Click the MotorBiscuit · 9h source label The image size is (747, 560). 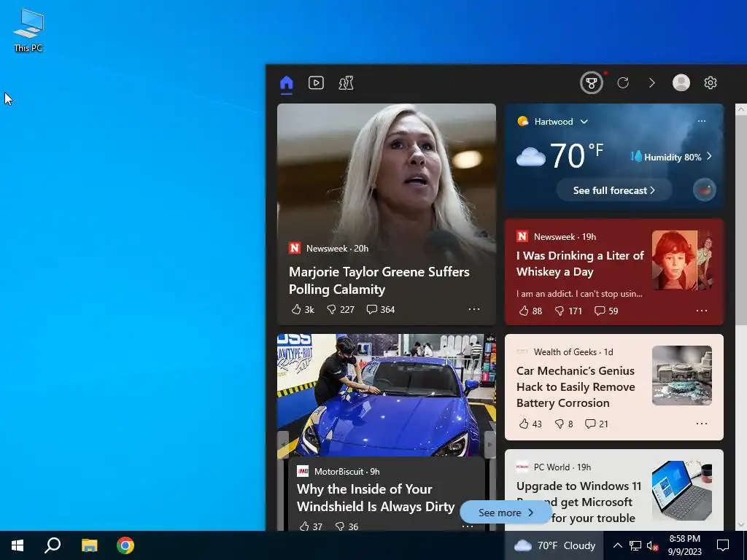coord(347,472)
